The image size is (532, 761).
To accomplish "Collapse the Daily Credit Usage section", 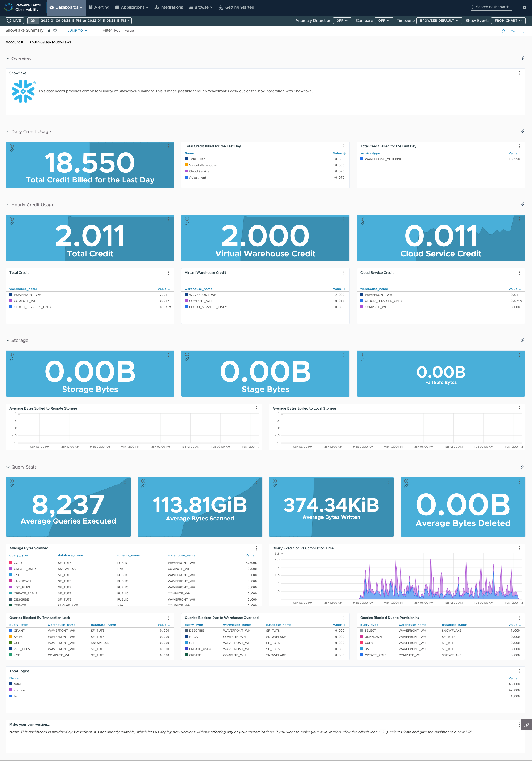I will tap(8, 132).
